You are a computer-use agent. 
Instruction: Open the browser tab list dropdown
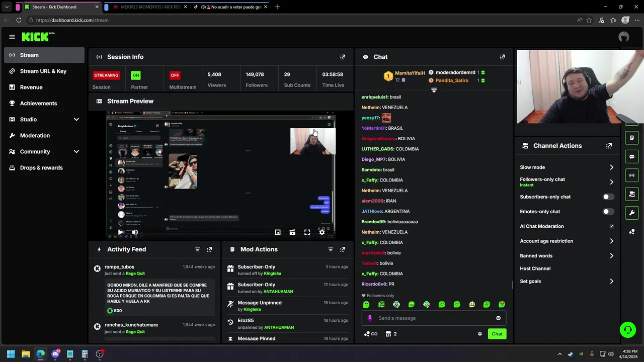click(x=7, y=7)
